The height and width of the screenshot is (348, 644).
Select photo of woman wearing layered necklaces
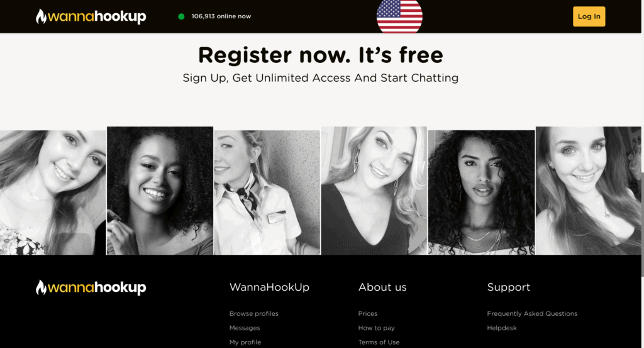point(481,193)
